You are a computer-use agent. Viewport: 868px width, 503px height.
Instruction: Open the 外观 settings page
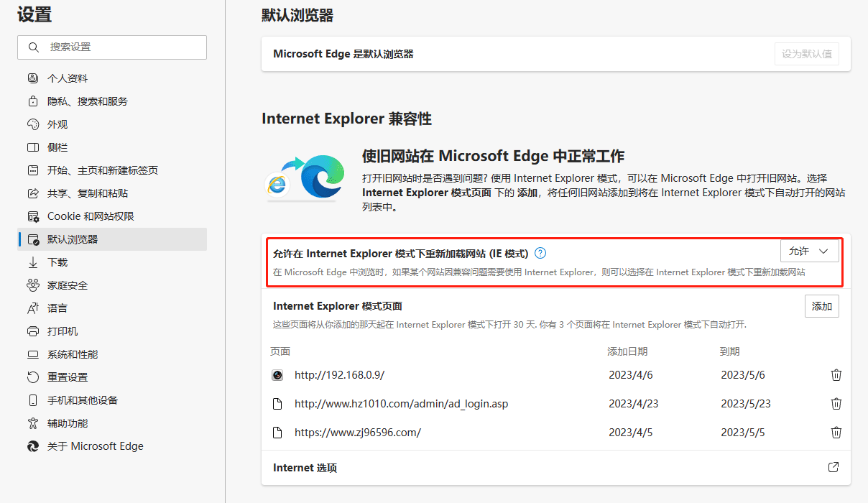[112, 124]
